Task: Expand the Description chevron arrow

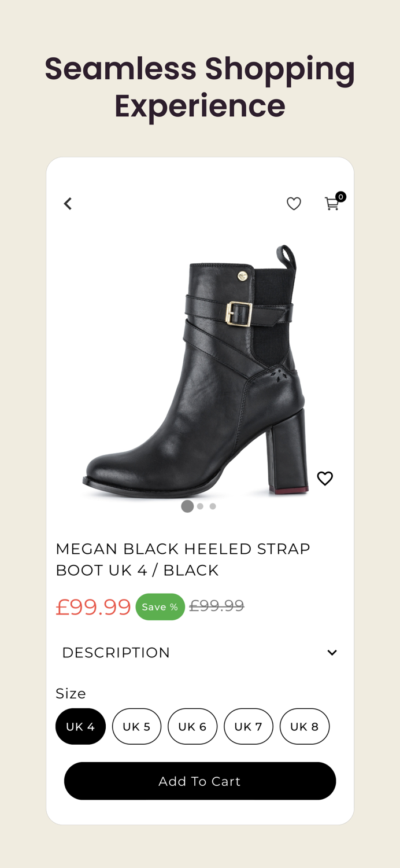Action: [332, 653]
